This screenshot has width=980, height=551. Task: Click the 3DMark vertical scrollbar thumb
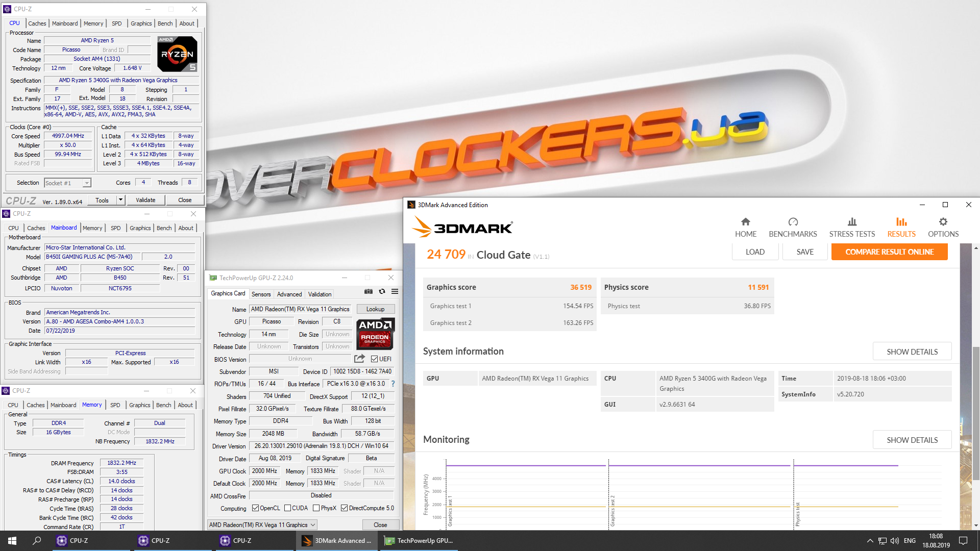(x=976, y=413)
